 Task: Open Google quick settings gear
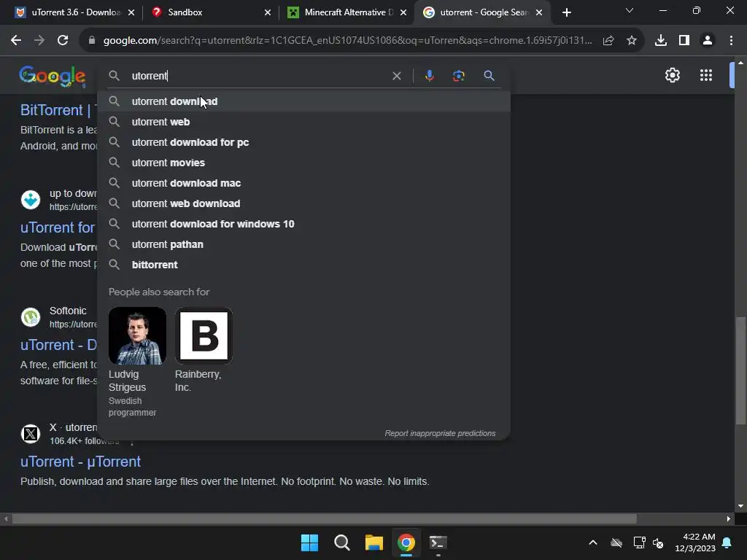(x=672, y=75)
